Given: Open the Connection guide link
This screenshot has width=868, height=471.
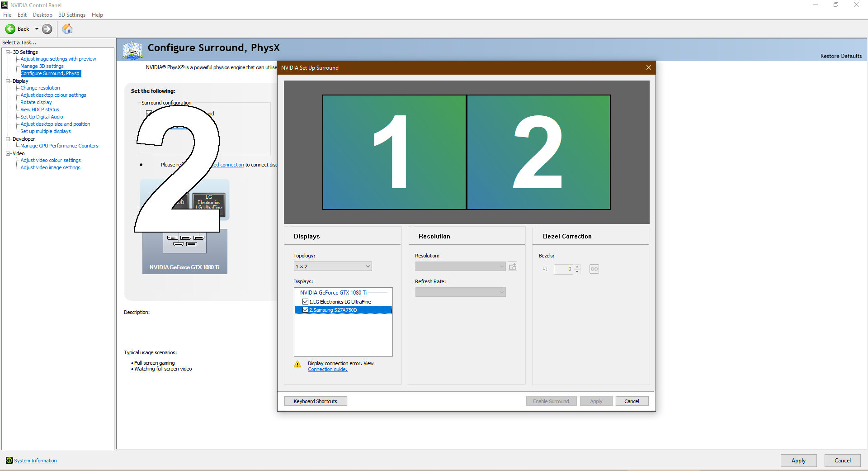Looking at the screenshot, I should pos(328,370).
